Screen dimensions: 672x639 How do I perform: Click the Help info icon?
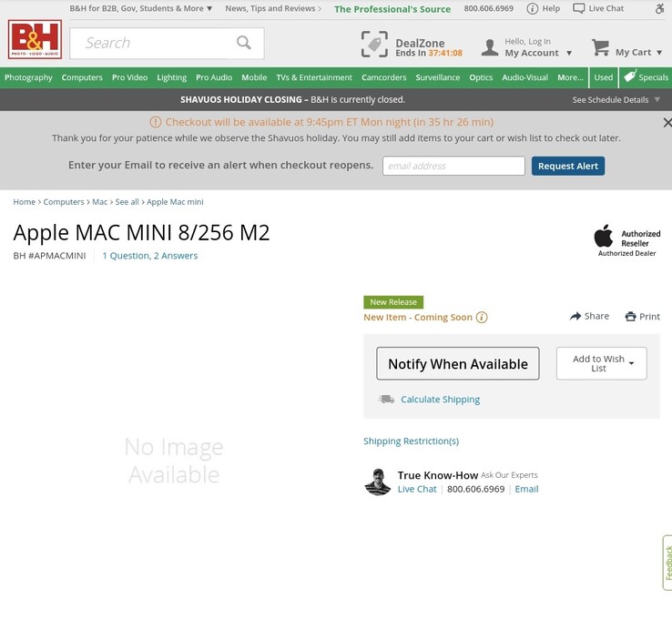[532, 8]
